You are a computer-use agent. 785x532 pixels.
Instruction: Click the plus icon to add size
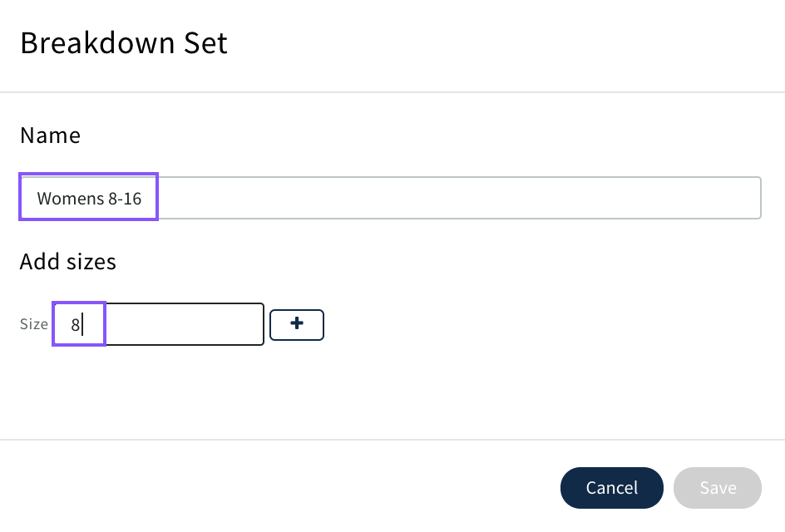coord(297,325)
